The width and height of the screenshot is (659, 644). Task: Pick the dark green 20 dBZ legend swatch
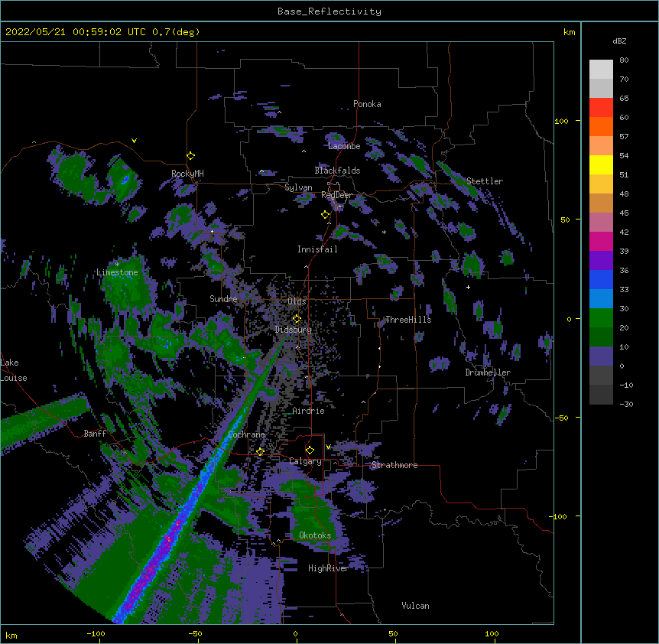click(601, 337)
